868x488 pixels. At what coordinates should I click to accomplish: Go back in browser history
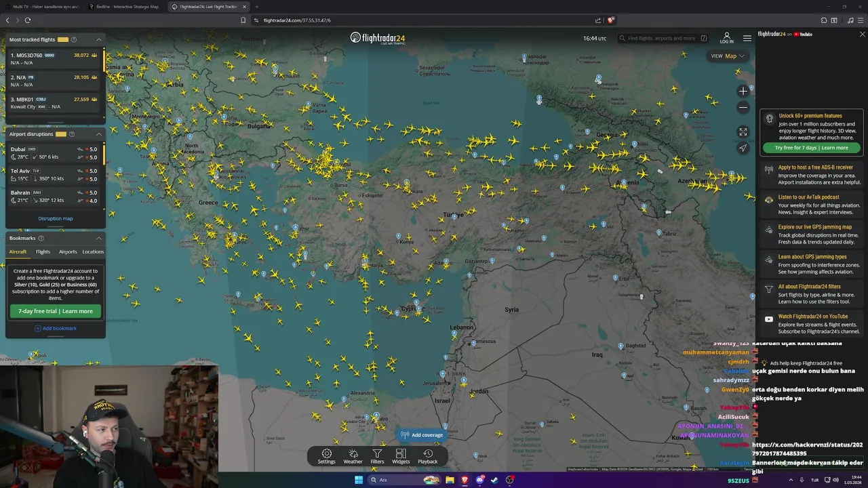coord(7,20)
